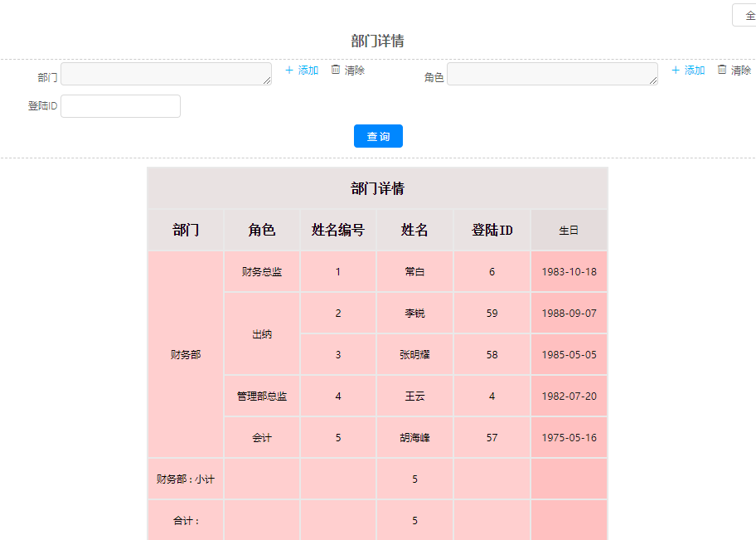Click the trash icon beside role field
Image resolution: width=756 pixels, height=540 pixels.
point(722,70)
